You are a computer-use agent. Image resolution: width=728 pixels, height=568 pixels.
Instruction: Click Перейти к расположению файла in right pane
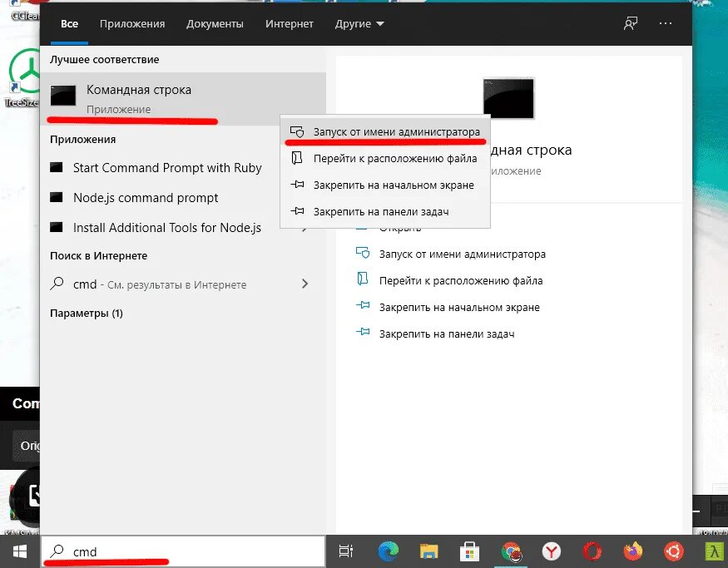click(461, 281)
